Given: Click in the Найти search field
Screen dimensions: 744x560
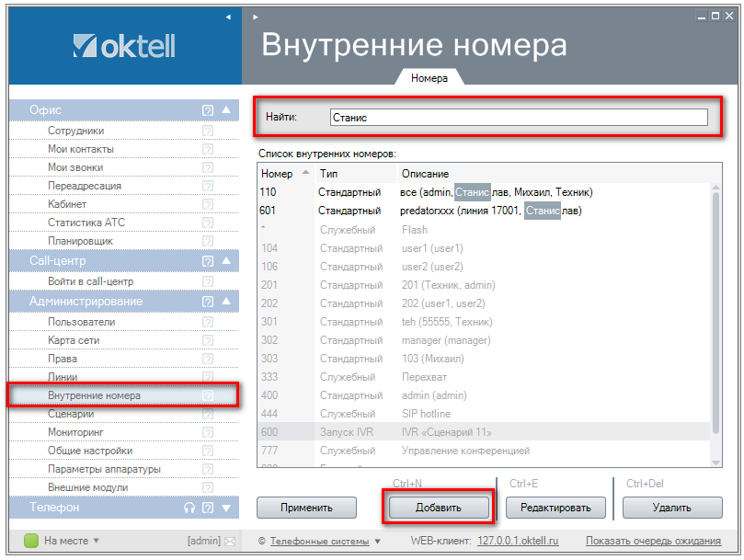Looking at the screenshot, I should tap(517, 118).
